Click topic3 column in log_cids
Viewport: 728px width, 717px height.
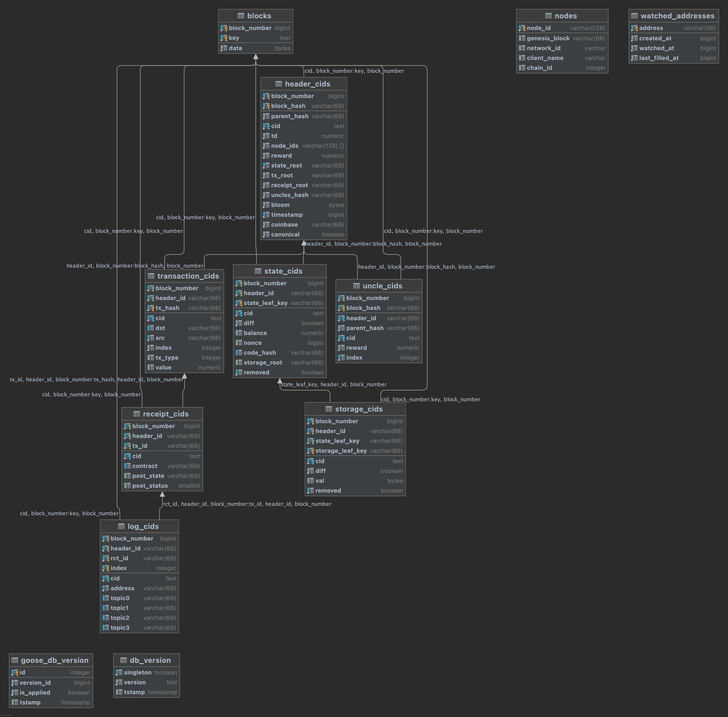click(x=139, y=628)
